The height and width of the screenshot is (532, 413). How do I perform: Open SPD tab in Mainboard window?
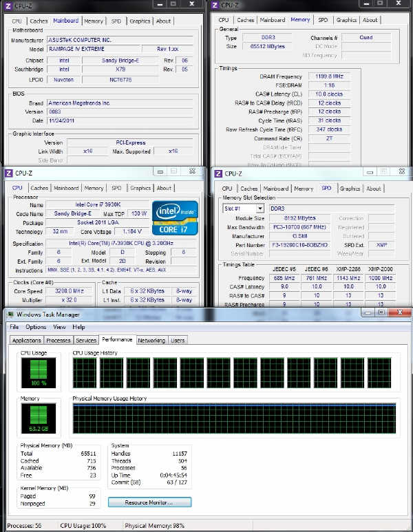(x=116, y=21)
